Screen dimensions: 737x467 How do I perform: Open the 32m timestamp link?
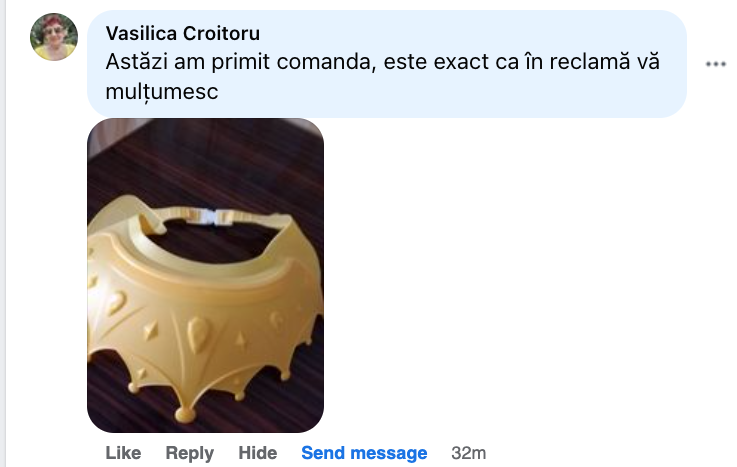pos(469,453)
